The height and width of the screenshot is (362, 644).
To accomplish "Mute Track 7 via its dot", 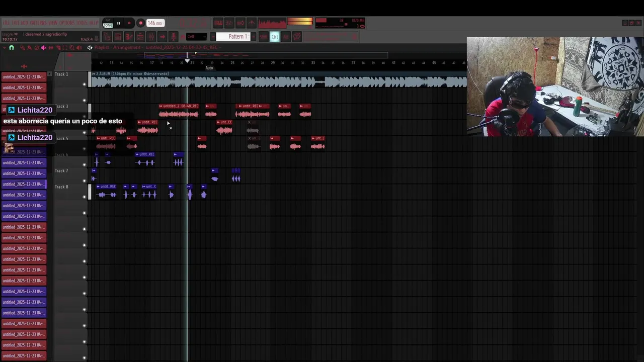I will [85, 181].
